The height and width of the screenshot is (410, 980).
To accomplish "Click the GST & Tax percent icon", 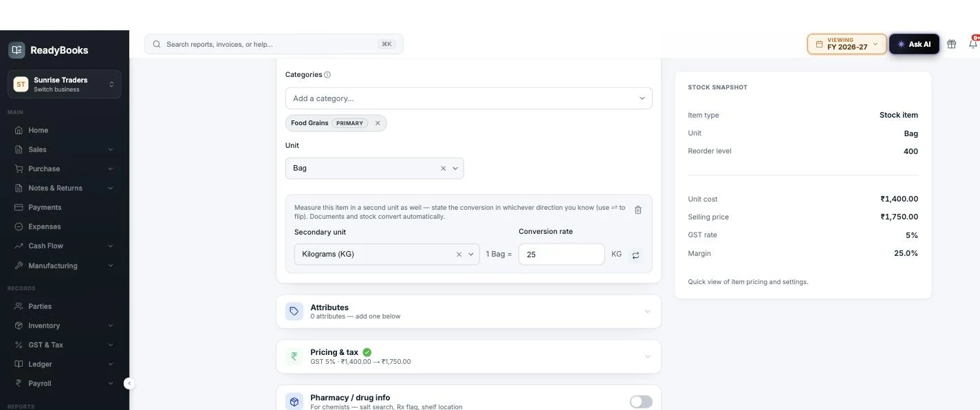I will tap(19, 345).
